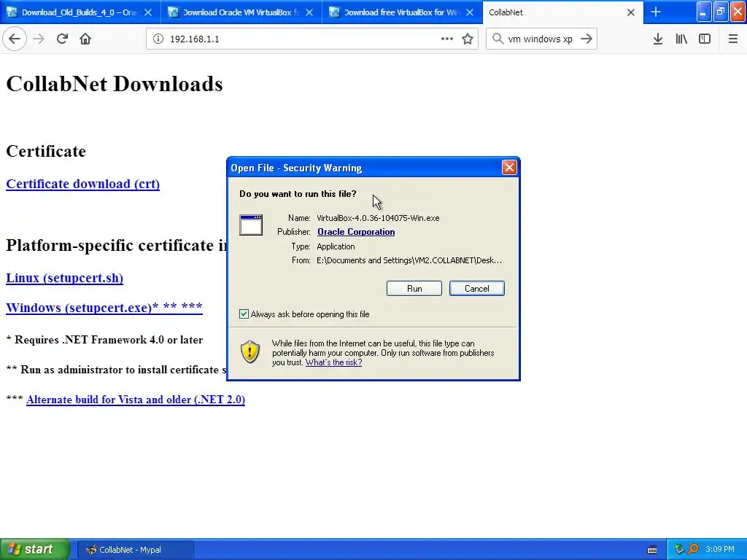Open the library bookmarks icon
Image resolution: width=747 pixels, height=560 pixels.
pyautogui.click(x=681, y=39)
